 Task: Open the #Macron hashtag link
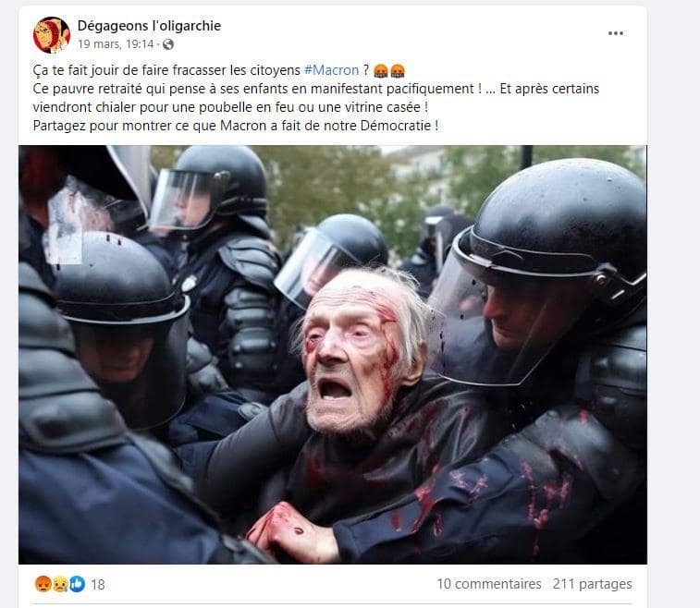331,70
